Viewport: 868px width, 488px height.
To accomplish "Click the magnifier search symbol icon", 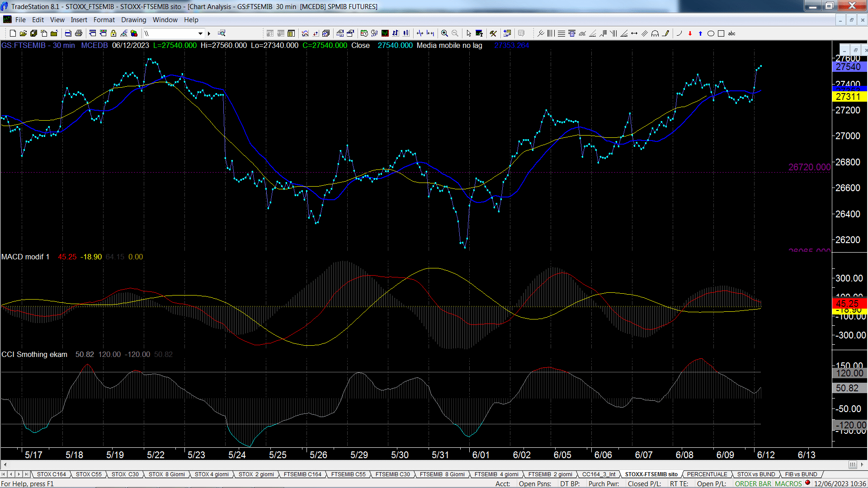I will click(222, 33).
